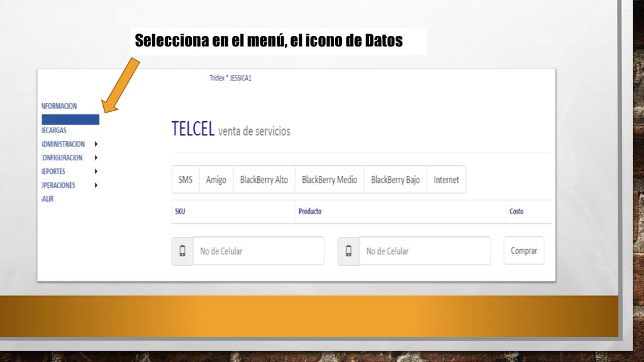The image size is (644, 362).
Task: Click the Tridex JESSICA1 user label
Action: click(x=230, y=77)
